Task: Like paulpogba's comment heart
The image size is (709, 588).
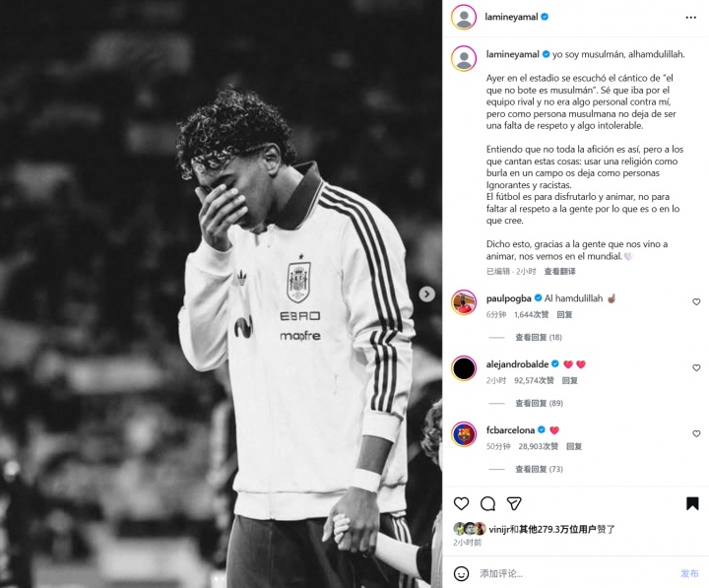Action: click(x=696, y=301)
